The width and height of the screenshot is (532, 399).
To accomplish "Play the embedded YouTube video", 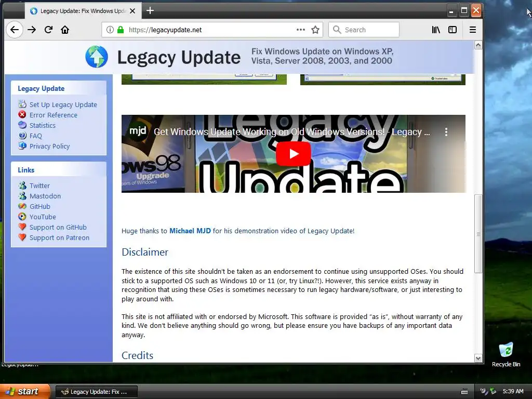I will point(294,154).
